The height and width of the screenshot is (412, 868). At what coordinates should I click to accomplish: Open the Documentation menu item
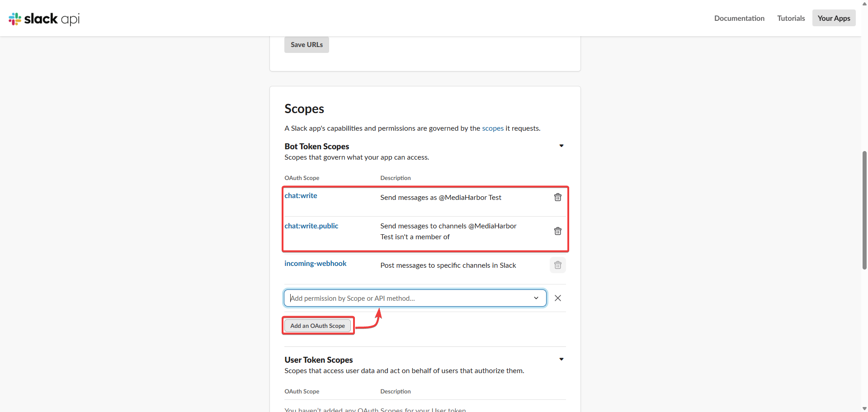739,18
